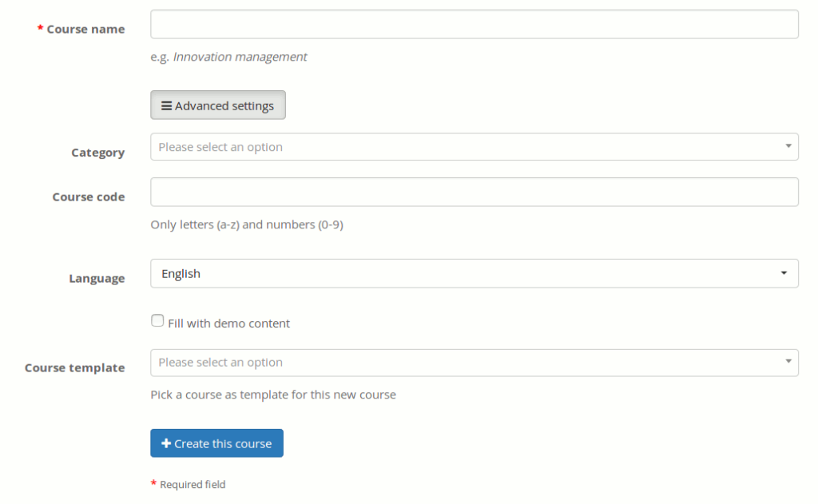The image size is (818, 504).
Task: Click the menu icon on Advanced settings button
Action: click(166, 104)
